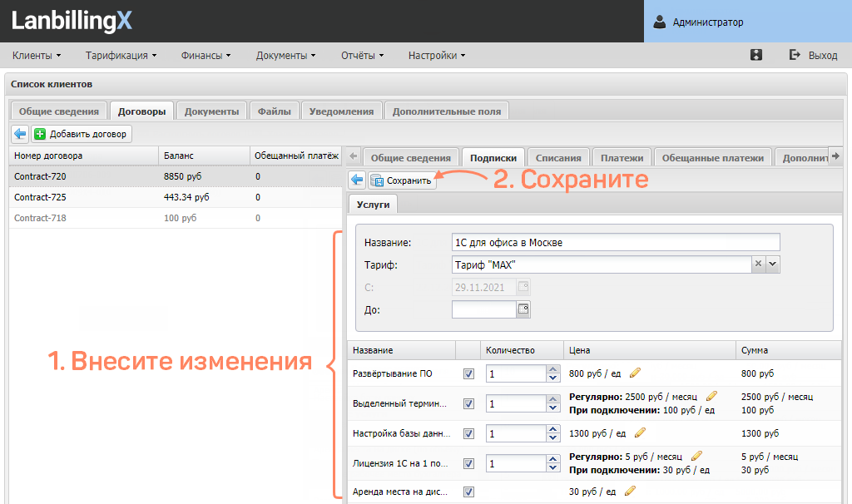Open the Тарификация menu
The height and width of the screenshot is (504, 852).
121,56
